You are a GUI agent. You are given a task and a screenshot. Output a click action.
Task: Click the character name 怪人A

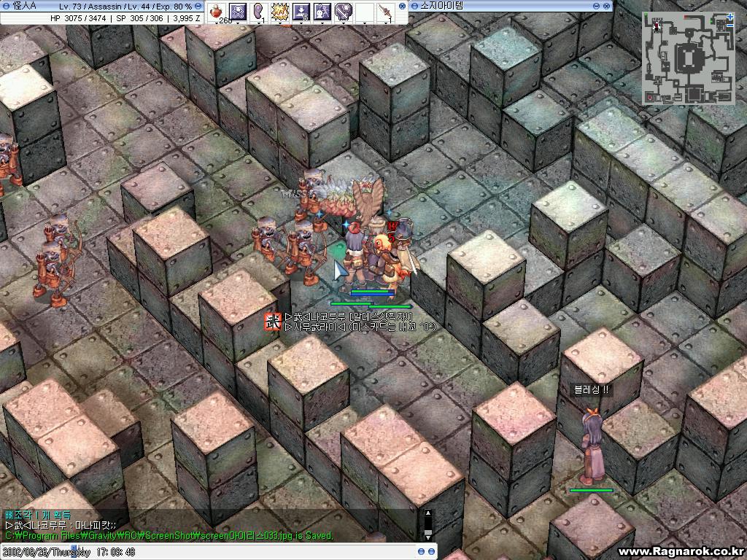coord(25,6)
